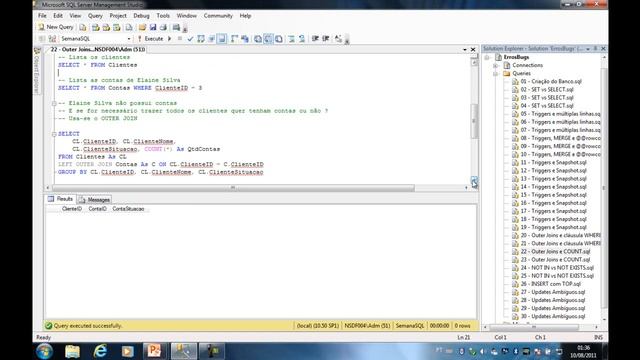Click the Include Actual Execution Plan icon
The height and width of the screenshot is (360, 640).
tap(234, 39)
